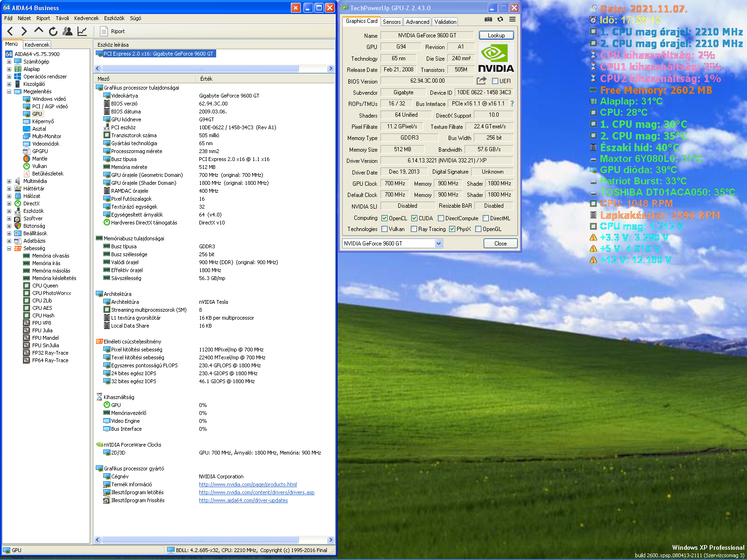The height and width of the screenshot is (560, 747).
Task: Open the Eszközök menu
Action: tap(114, 18)
